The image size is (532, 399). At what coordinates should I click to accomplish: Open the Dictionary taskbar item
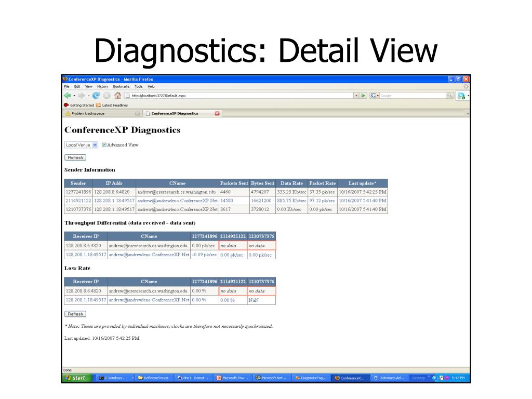(x=389, y=378)
